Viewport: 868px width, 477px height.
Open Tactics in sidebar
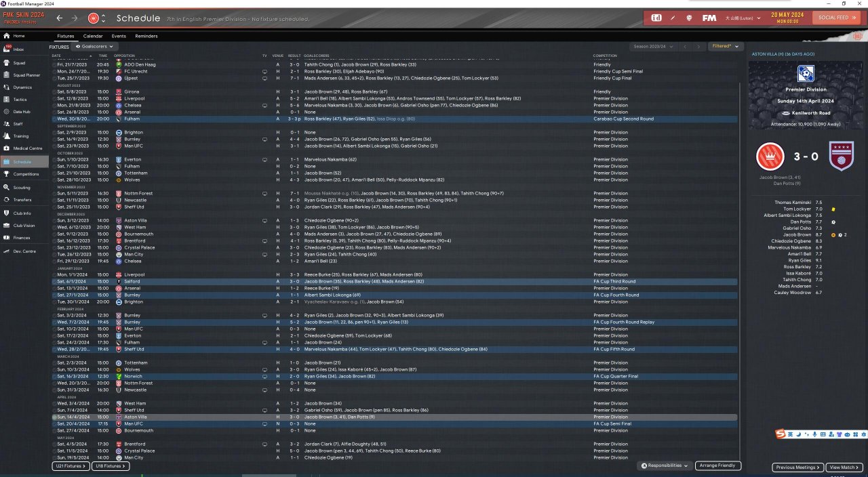coord(24,100)
